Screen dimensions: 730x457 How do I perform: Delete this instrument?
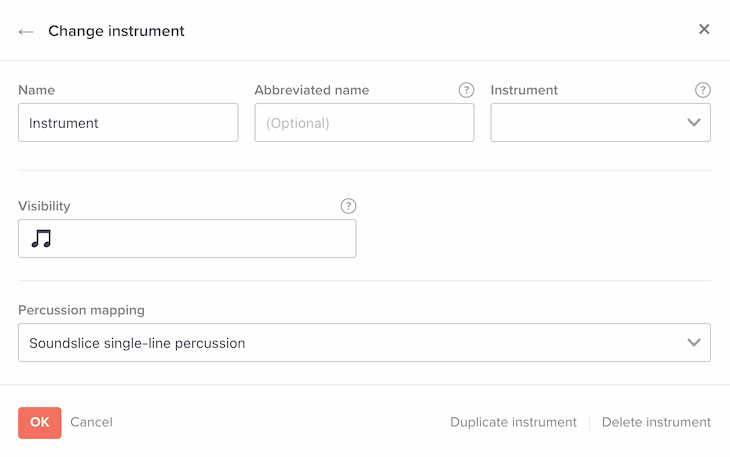pos(656,422)
